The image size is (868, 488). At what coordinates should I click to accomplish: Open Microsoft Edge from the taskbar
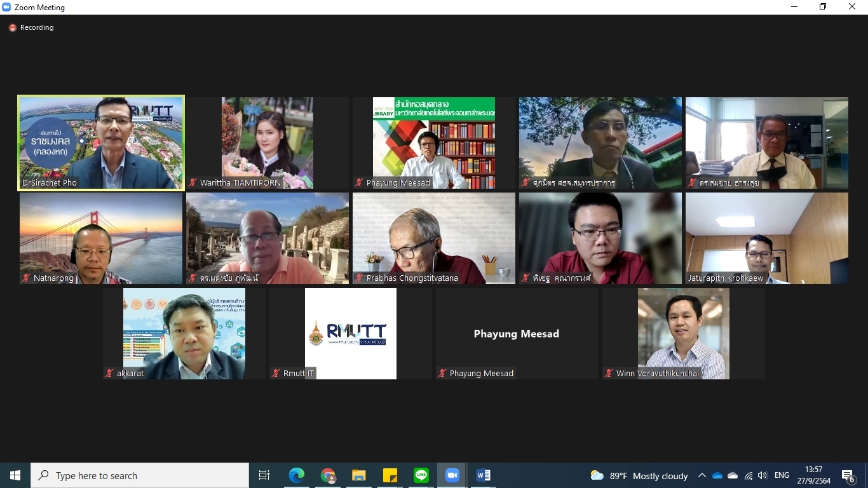tap(297, 475)
